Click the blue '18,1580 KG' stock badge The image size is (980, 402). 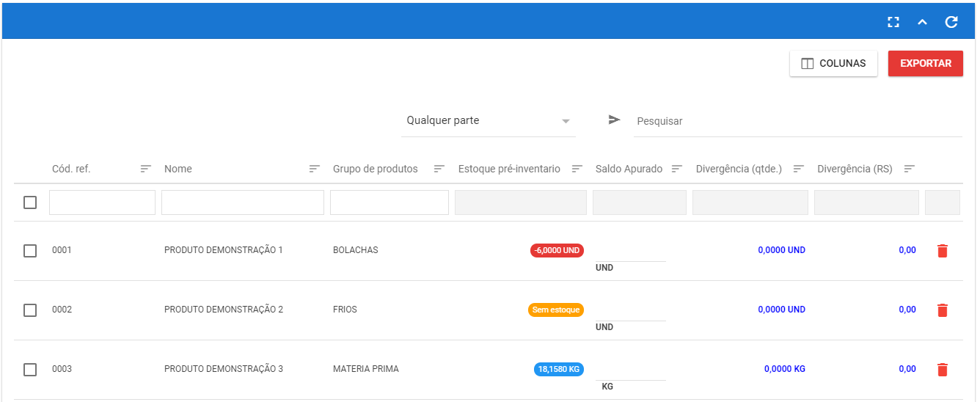(x=559, y=369)
